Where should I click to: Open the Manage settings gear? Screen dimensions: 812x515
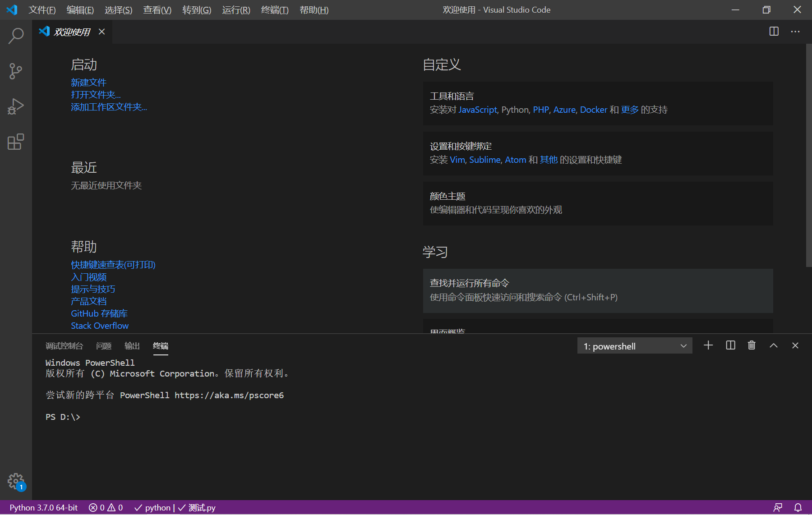[16, 481]
